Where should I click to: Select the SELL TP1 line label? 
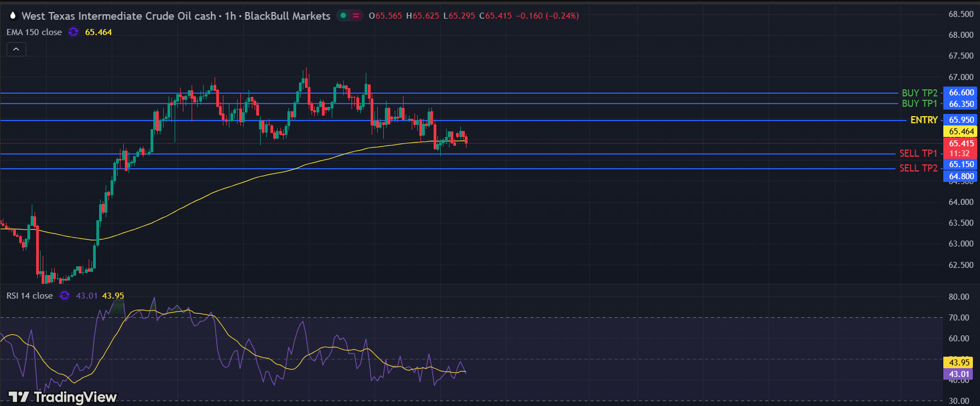(x=918, y=153)
